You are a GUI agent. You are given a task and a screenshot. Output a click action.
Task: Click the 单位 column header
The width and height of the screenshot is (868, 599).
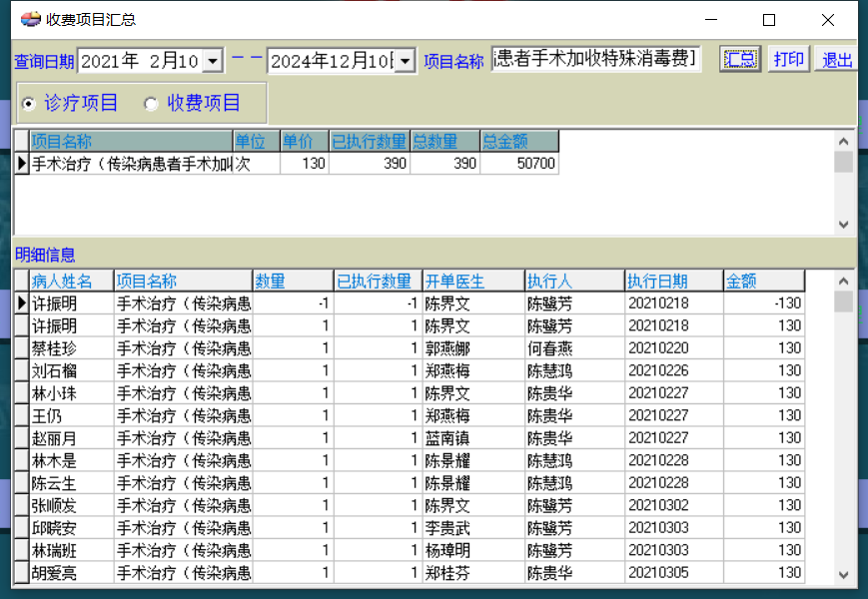pos(257,141)
